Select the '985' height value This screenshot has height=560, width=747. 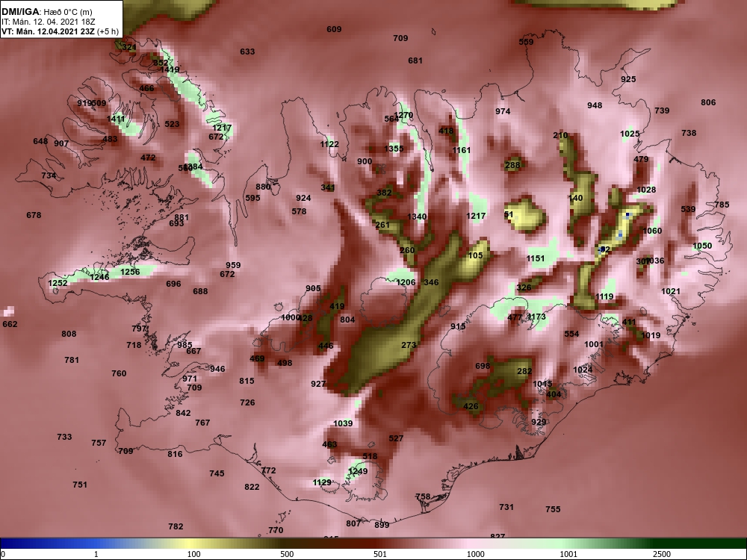(x=185, y=345)
